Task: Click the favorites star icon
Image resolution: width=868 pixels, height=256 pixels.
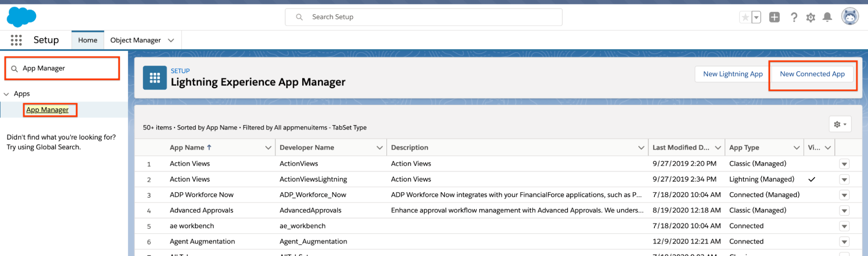Action: 745,17
